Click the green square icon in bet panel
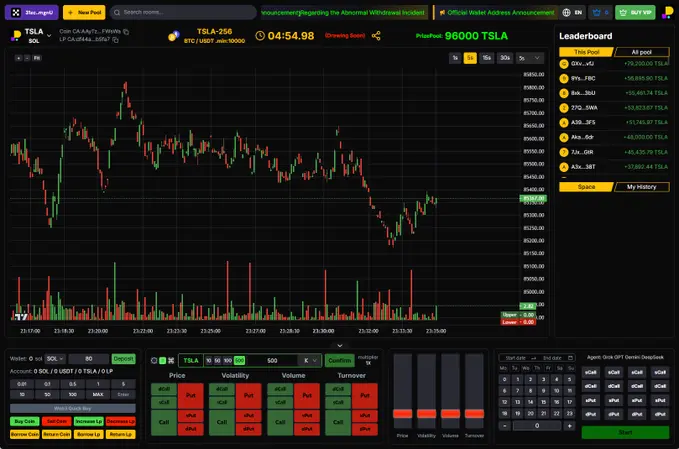The image size is (679, 449). click(162, 360)
